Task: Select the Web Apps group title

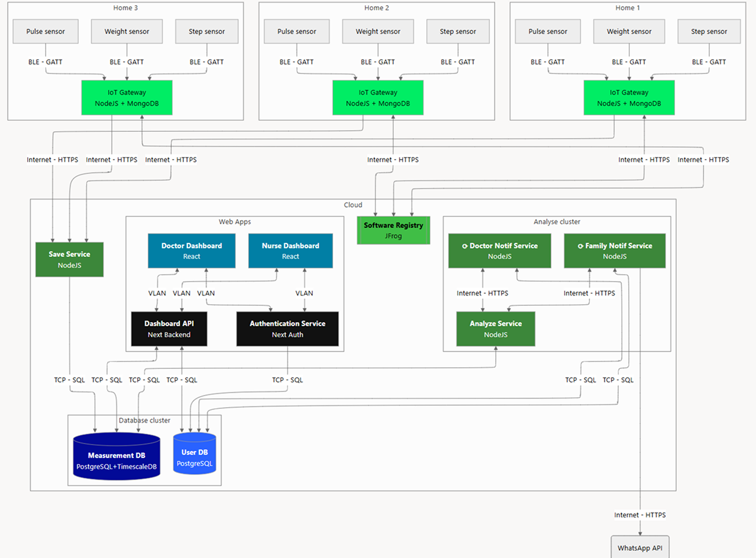Action: 235,221
